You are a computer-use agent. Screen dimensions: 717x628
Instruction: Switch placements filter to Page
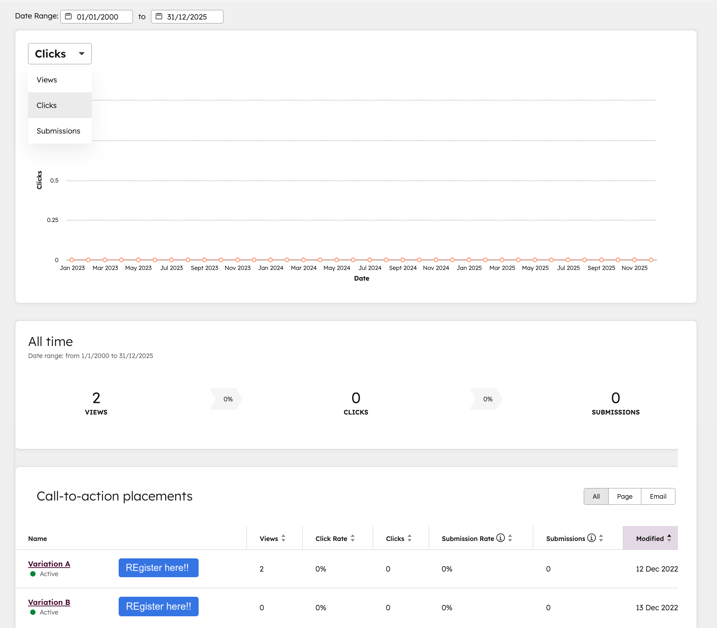click(624, 496)
